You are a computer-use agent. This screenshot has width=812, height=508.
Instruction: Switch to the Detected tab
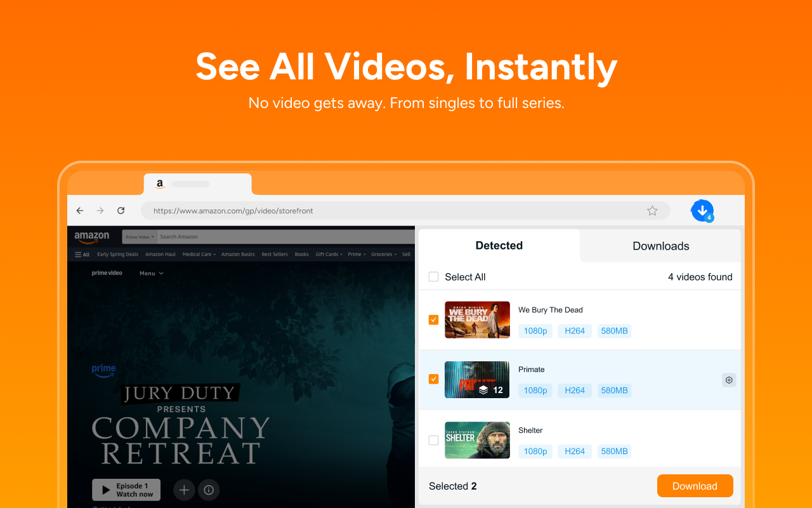click(x=499, y=246)
